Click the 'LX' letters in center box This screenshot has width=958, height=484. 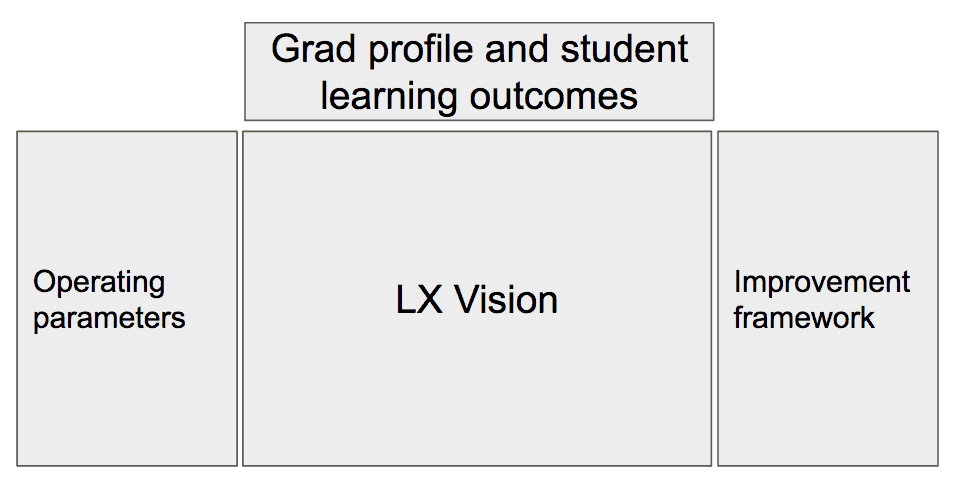click(x=419, y=300)
